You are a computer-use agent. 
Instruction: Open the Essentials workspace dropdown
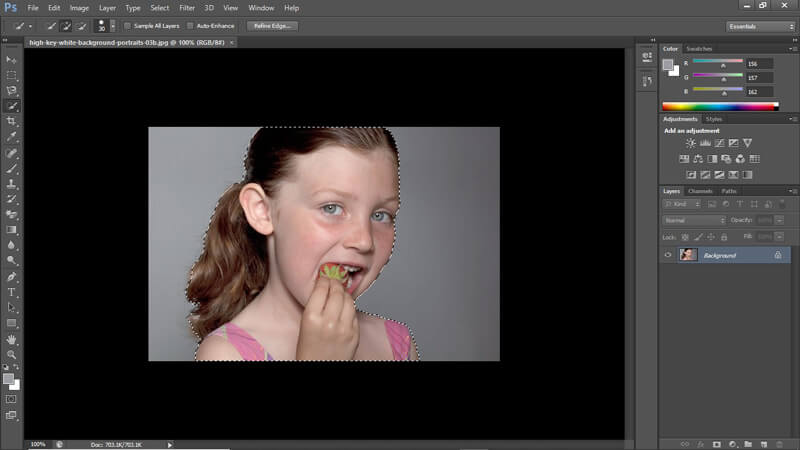760,27
